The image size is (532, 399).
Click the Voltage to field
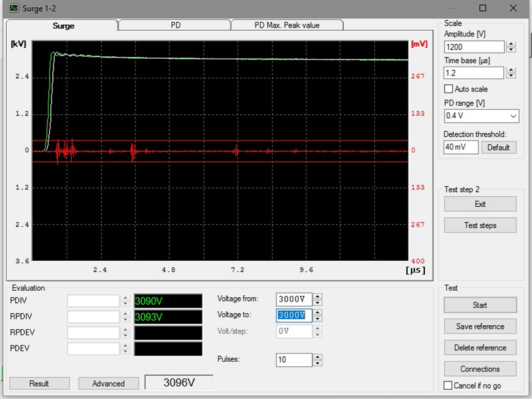click(x=294, y=315)
